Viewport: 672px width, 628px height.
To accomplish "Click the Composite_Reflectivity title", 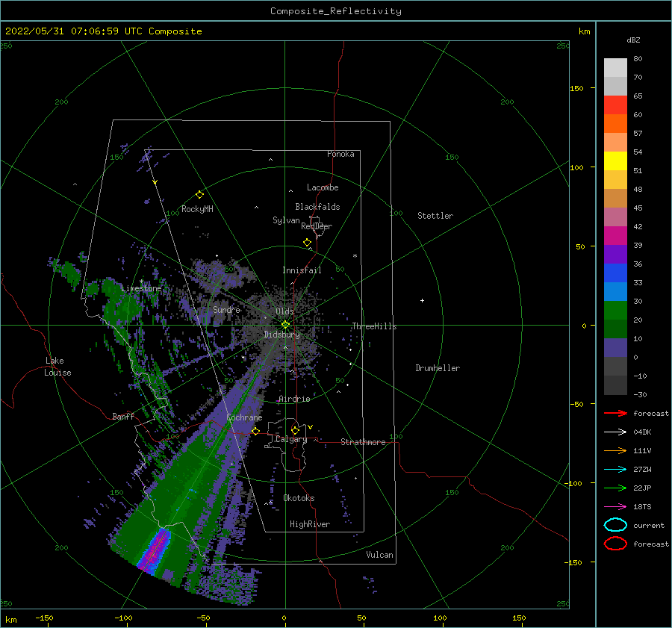I will click(x=336, y=11).
